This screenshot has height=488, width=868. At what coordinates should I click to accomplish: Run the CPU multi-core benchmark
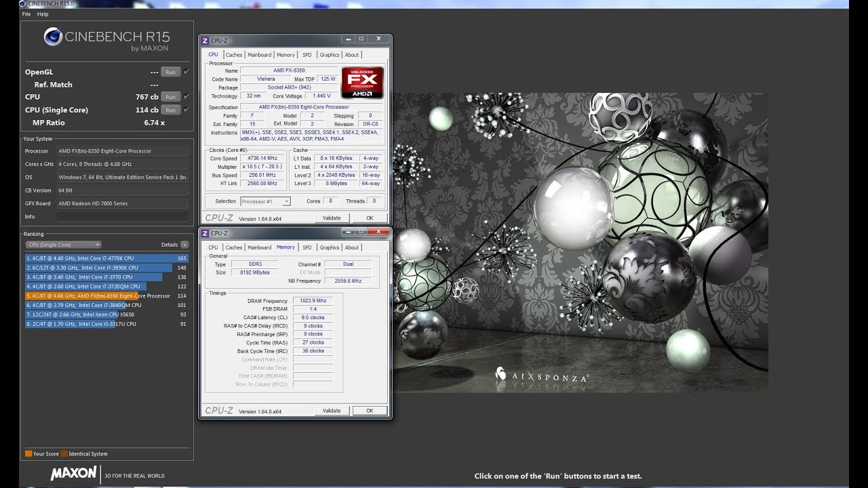[171, 97]
